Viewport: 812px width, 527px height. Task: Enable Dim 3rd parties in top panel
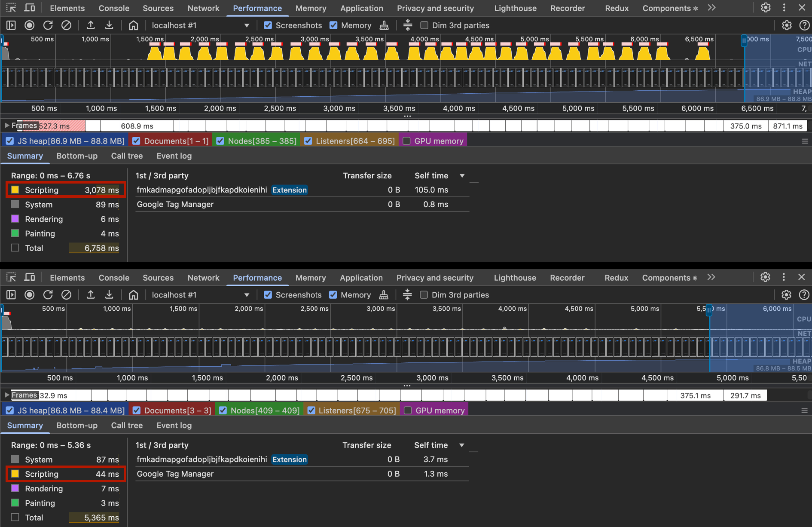click(424, 25)
